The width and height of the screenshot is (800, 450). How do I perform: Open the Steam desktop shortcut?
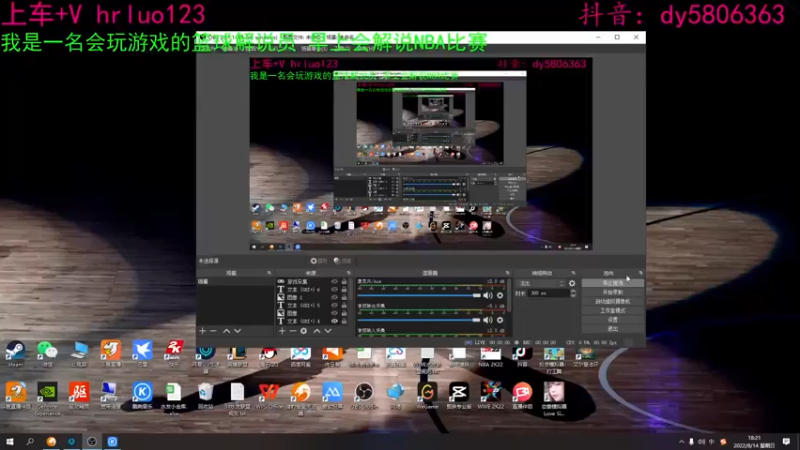coord(15,354)
